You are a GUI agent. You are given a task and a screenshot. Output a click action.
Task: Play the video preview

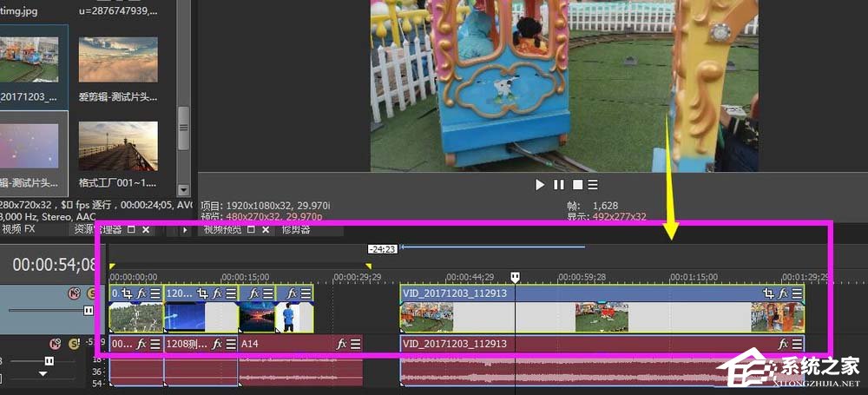(540, 185)
